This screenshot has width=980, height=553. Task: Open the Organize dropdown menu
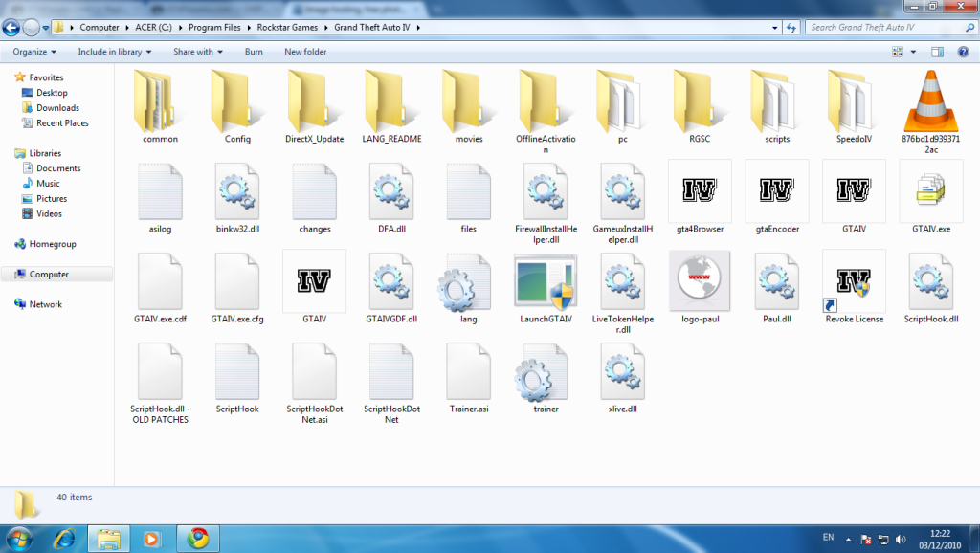pyautogui.click(x=34, y=52)
